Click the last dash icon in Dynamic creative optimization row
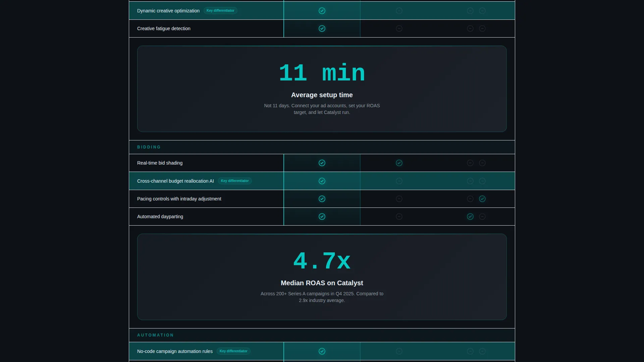Viewport: 644px width, 362px height. coord(482,11)
